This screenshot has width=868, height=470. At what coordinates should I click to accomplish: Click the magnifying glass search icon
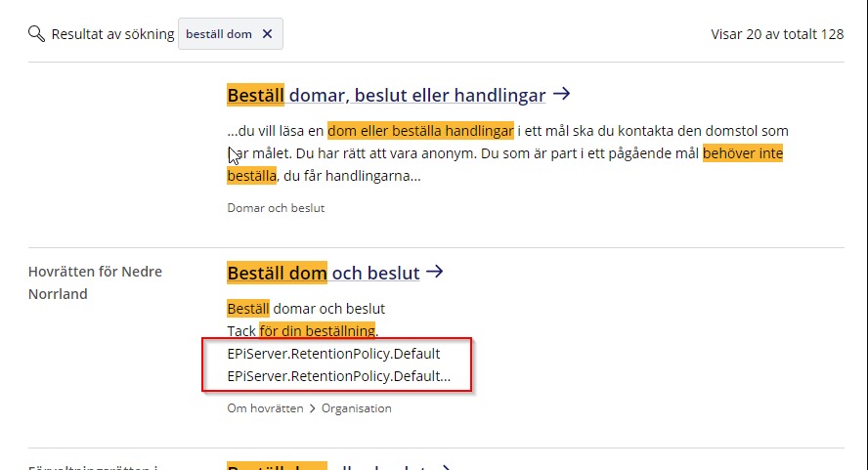[x=36, y=34]
